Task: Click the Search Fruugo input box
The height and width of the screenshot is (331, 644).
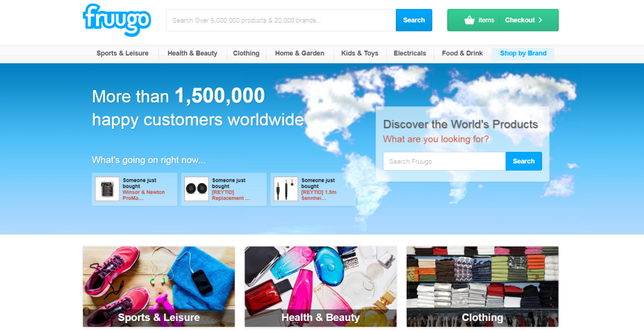Action: [x=444, y=161]
